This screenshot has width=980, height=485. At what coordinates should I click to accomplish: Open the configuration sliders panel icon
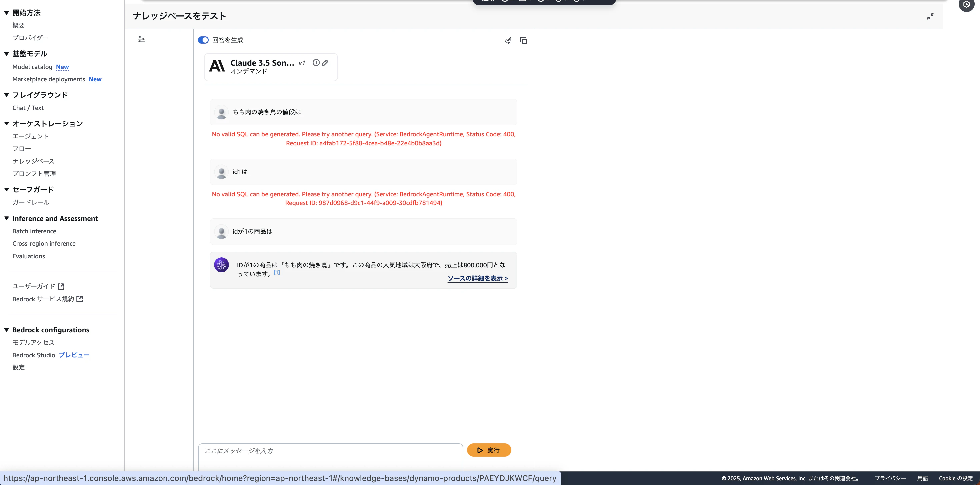(x=142, y=39)
